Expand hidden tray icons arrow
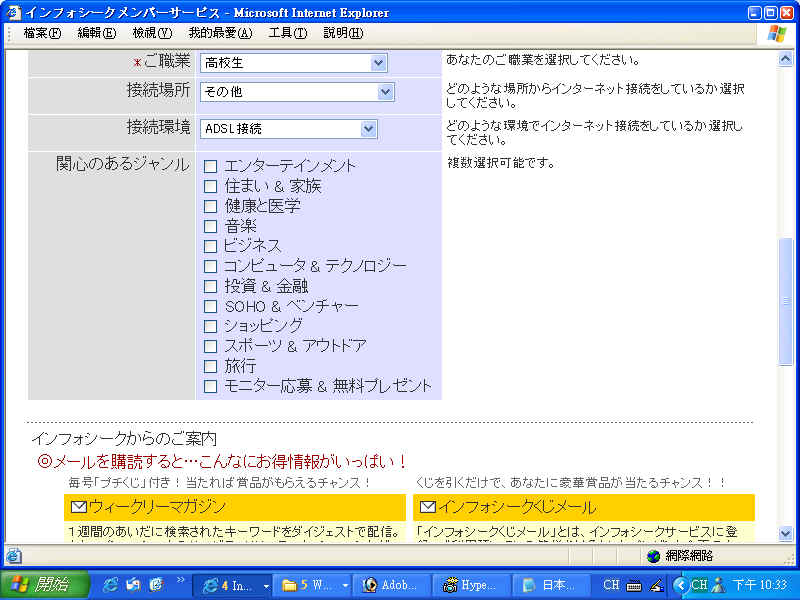Viewport: 800px width, 600px height. pos(679,585)
